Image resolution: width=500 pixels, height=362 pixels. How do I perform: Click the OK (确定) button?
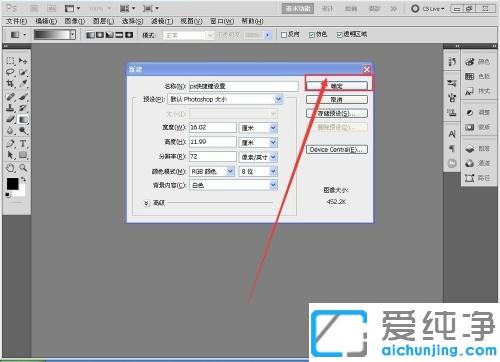coord(337,86)
